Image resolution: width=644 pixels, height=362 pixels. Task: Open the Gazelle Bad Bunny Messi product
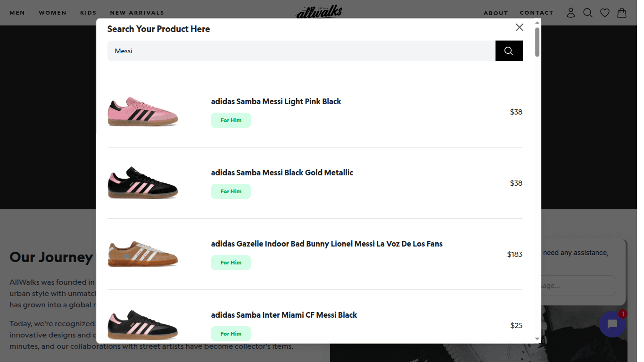tap(327, 244)
